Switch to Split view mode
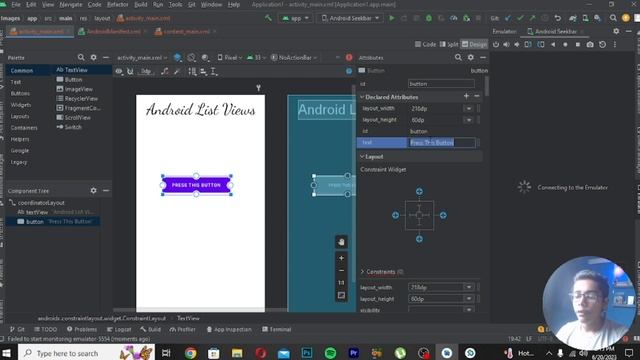 pos(449,44)
